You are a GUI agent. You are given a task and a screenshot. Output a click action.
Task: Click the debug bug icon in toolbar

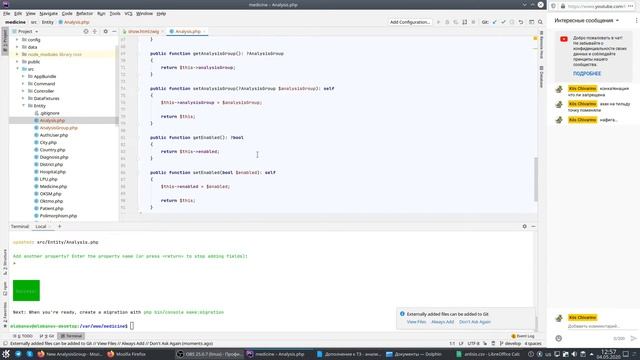point(447,22)
